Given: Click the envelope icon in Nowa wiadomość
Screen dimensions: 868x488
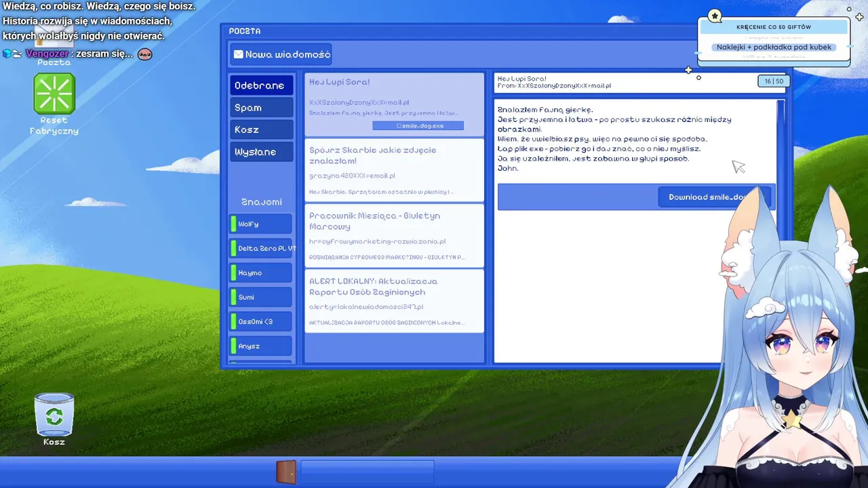Looking at the screenshot, I should (x=238, y=54).
